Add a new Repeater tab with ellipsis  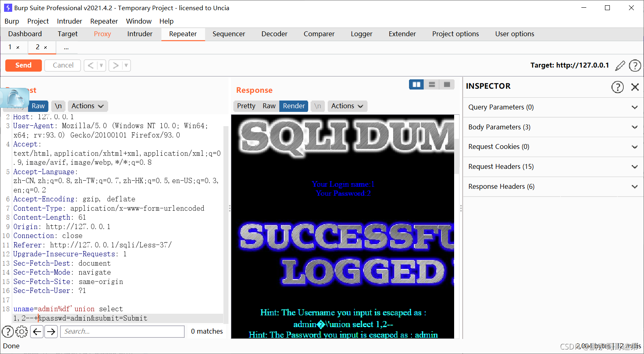tap(66, 48)
